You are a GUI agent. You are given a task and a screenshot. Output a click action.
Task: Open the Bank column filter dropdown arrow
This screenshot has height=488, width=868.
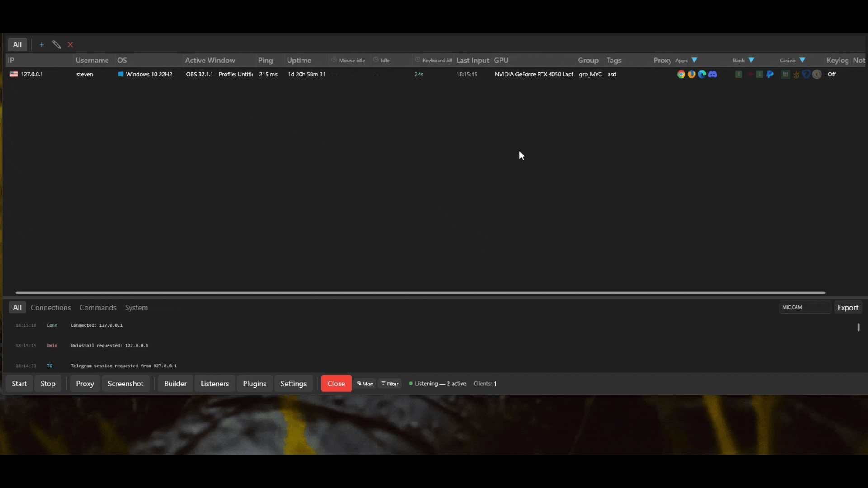tap(751, 60)
